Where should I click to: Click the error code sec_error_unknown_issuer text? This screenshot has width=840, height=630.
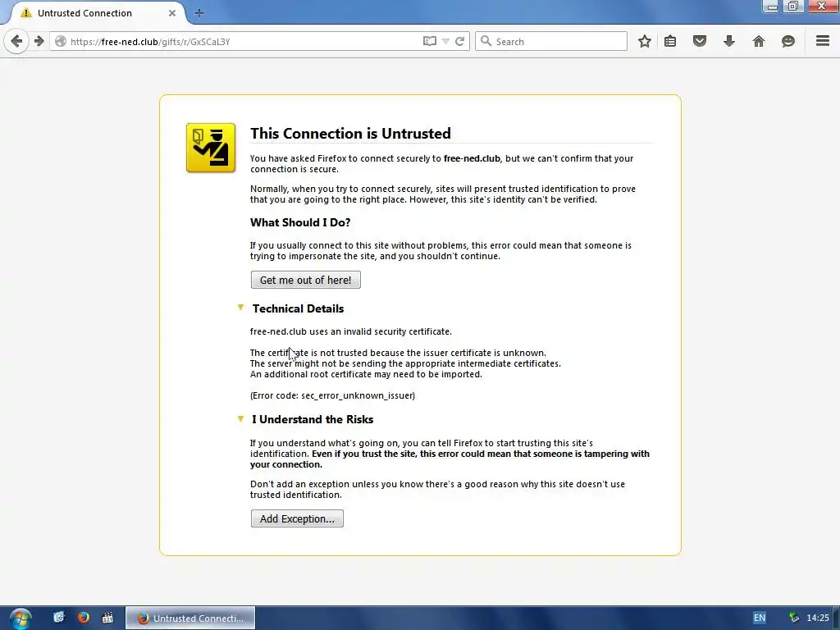[x=332, y=395]
